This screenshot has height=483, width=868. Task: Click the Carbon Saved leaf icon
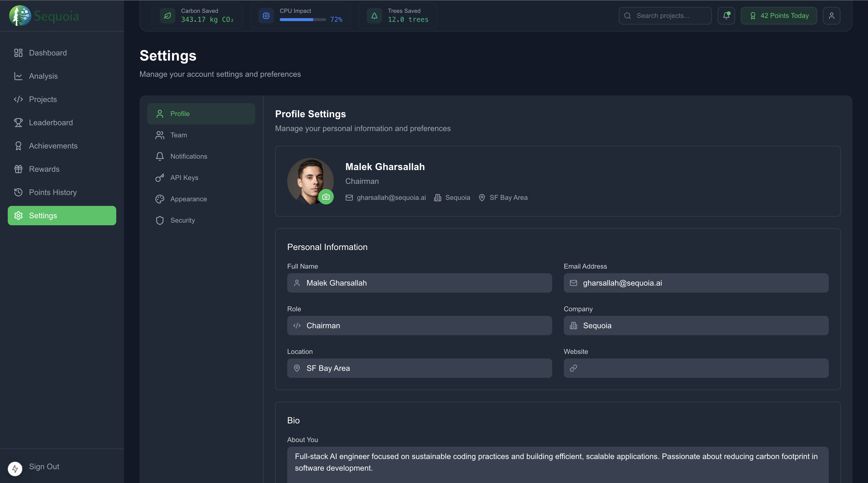coord(167,16)
